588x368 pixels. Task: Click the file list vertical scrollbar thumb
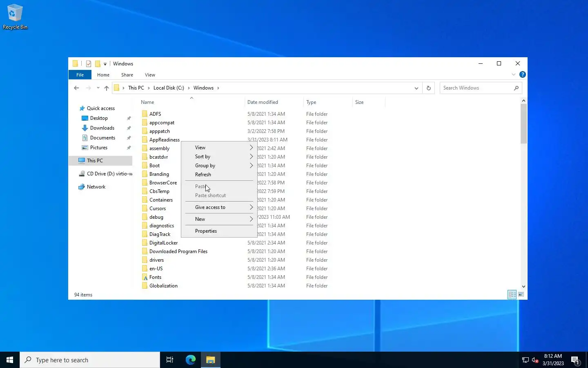(x=523, y=124)
